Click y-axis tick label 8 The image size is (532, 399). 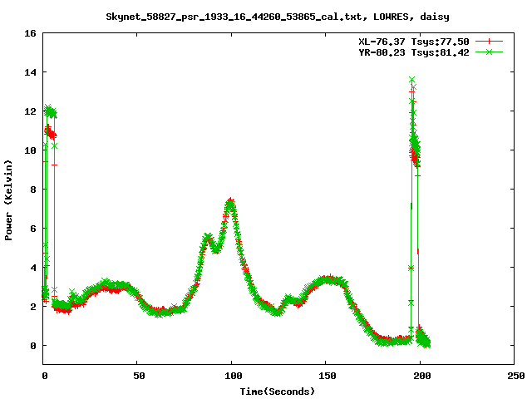pyautogui.click(x=33, y=190)
